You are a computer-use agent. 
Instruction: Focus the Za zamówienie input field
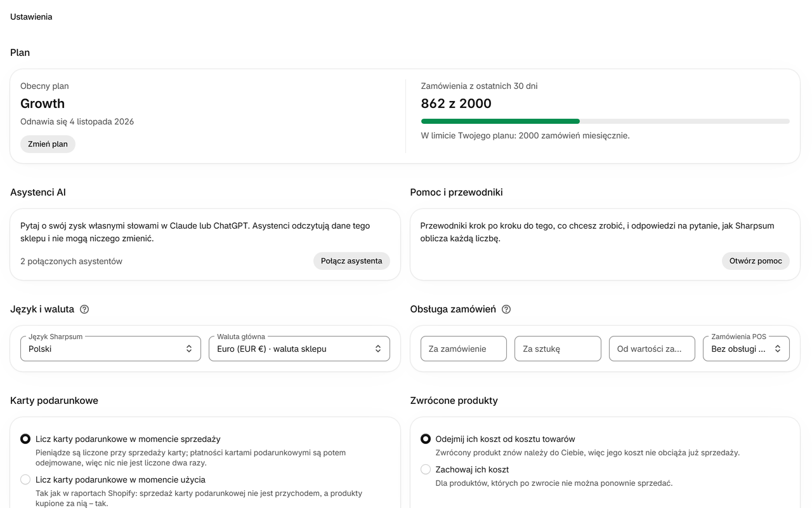(464, 349)
